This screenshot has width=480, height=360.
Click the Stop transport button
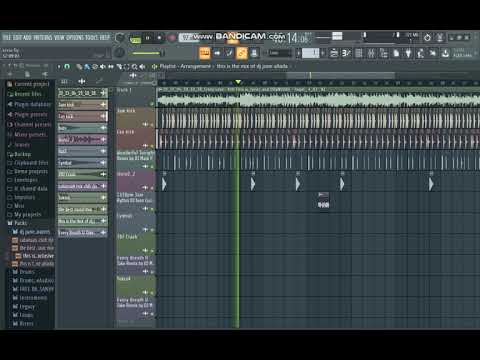click(159, 38)
